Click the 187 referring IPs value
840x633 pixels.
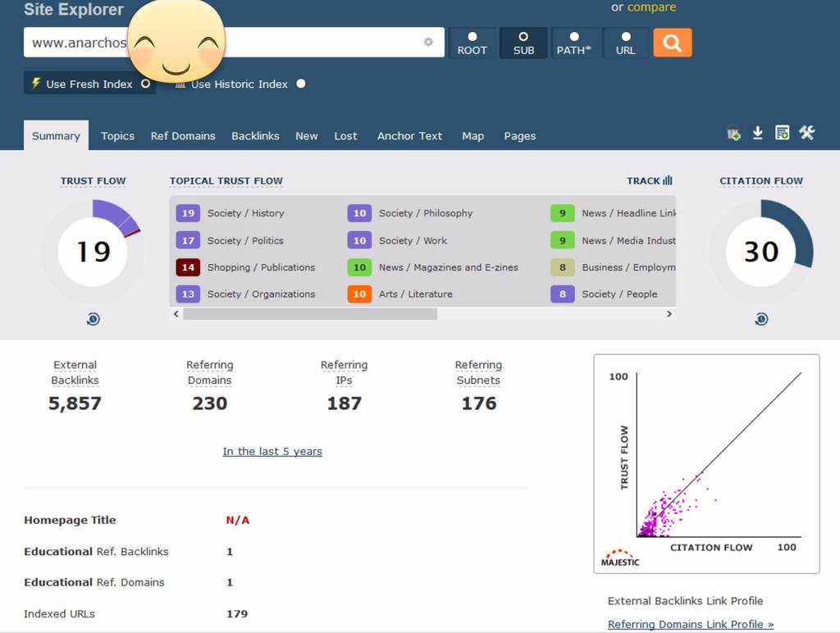(345, 403)
